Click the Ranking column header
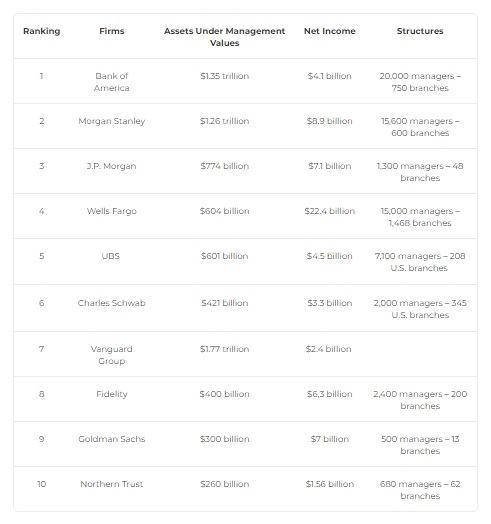 41,31
